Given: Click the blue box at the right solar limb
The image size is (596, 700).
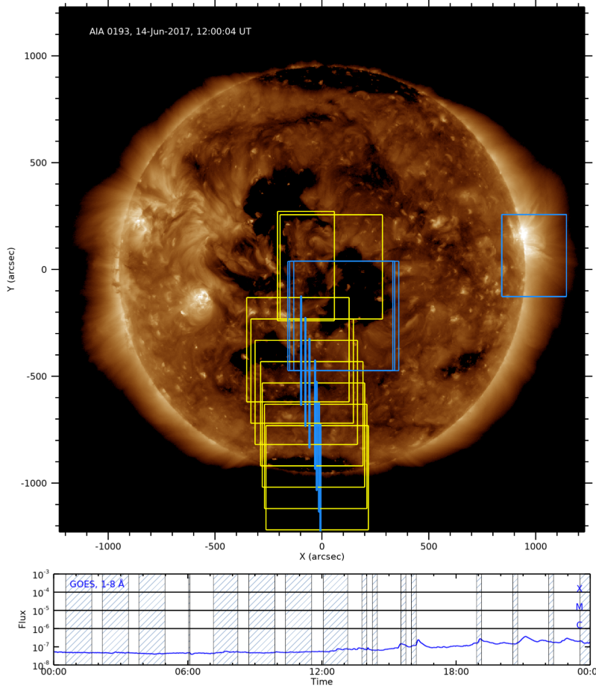Looking at the screenshot, I should [x=534, y=256].
